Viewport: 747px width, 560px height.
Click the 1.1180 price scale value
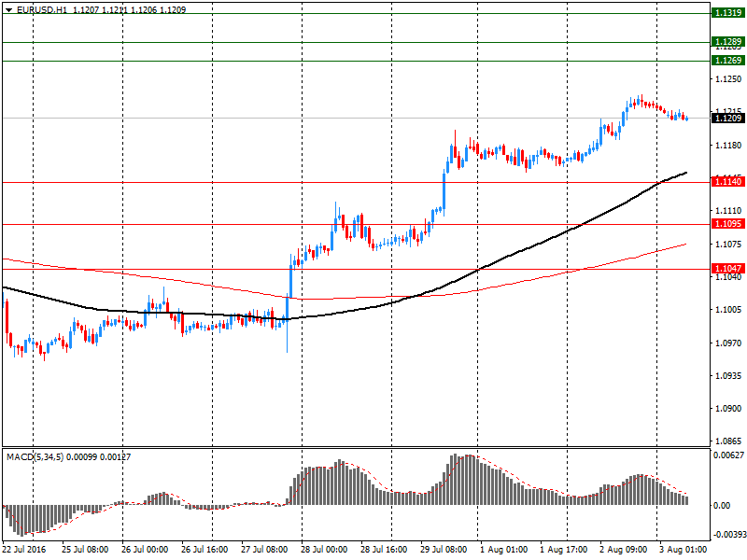[728, 146]
